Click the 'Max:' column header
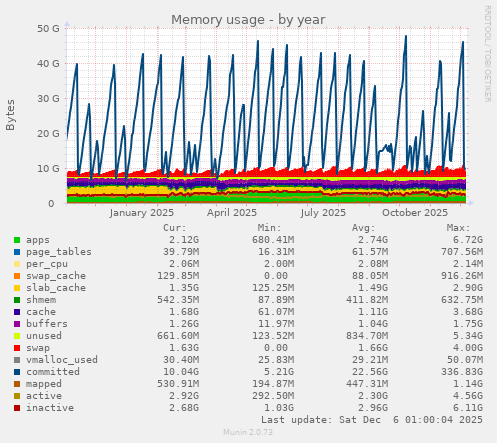The height and width of the screenshot is (443, 497). [x=458, y=228]
